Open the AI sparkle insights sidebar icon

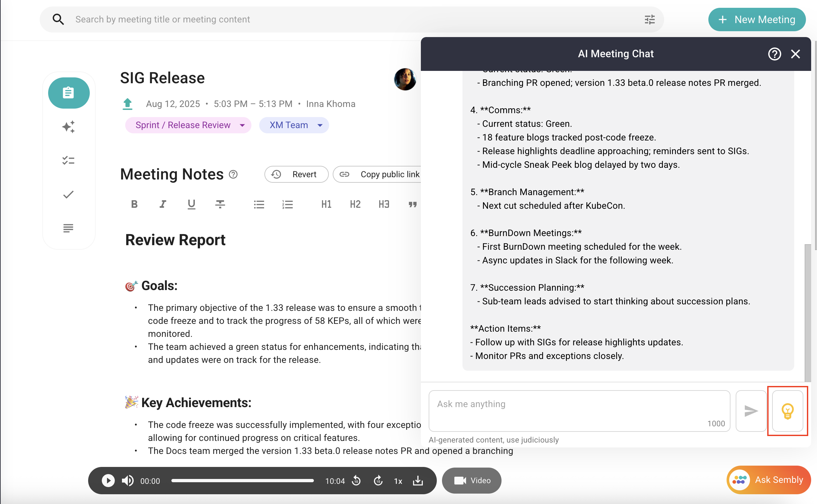tap(68, 127)
